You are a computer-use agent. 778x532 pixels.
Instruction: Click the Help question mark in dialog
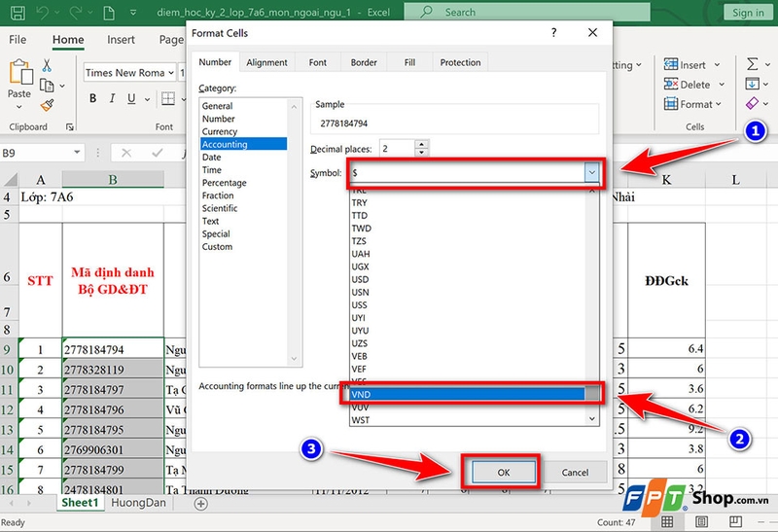[553, 33]
